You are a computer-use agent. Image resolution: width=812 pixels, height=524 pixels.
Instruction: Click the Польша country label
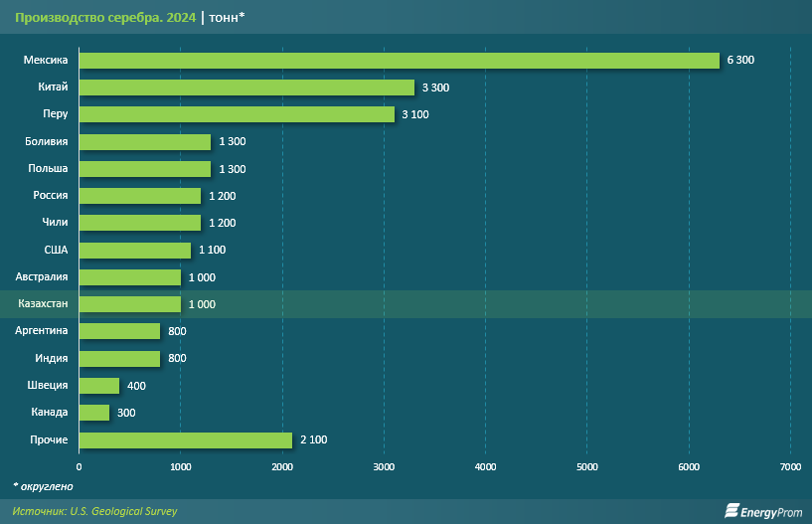49,169
